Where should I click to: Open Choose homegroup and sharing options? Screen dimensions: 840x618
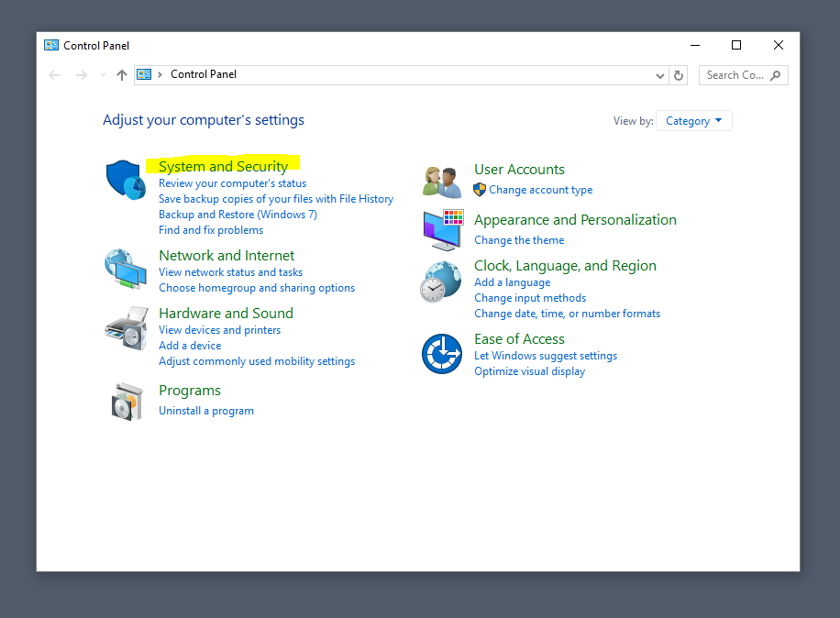tap(257, 288)
